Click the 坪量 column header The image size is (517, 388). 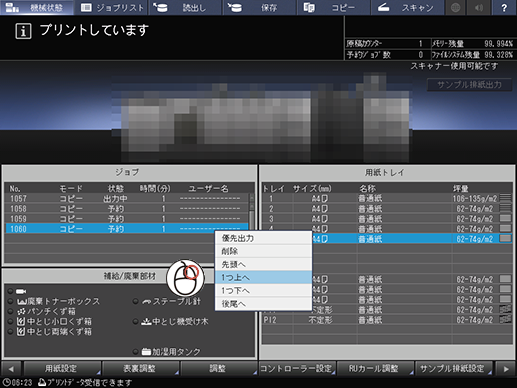pyautogui.click(x=460, y=189)
